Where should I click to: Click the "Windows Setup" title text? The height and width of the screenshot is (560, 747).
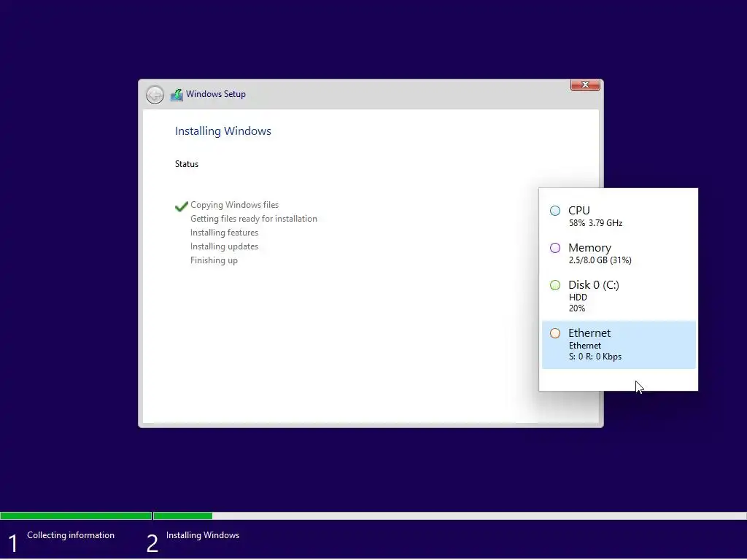coord(216,94)
